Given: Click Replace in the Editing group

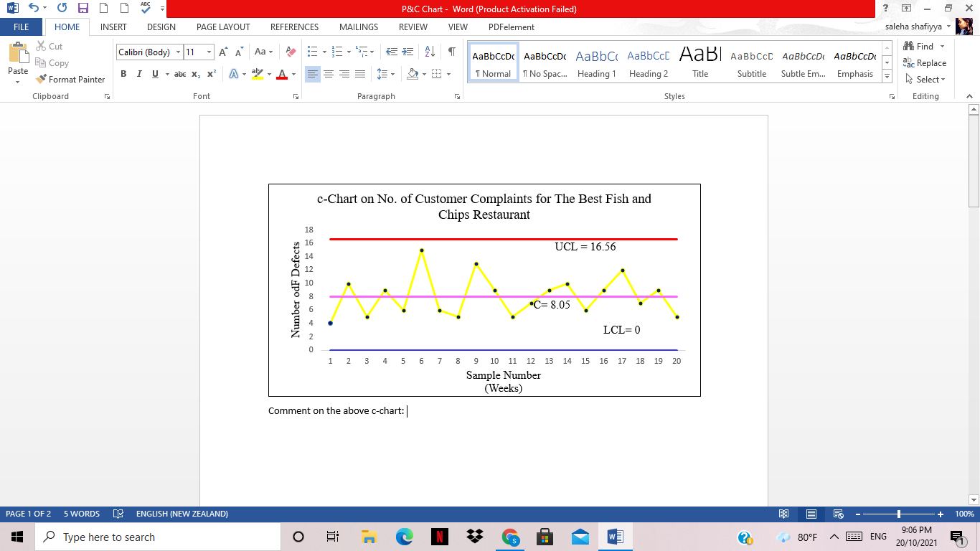Looking at the screenshot, I should point(925,62).
